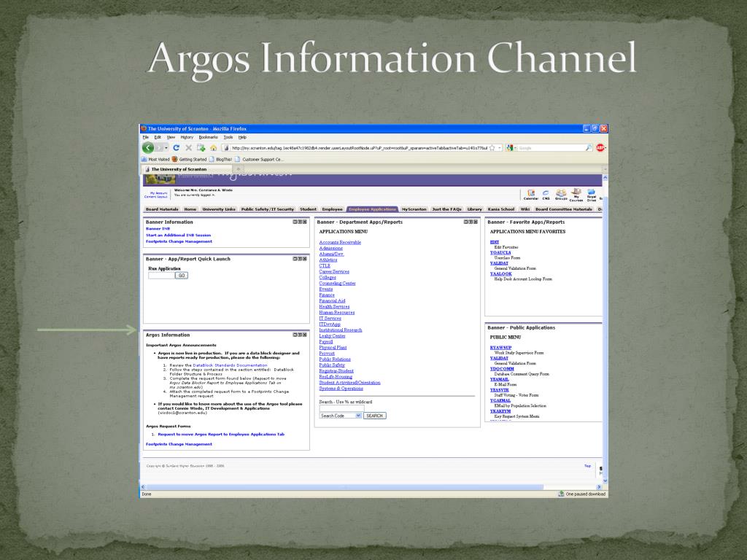The height and width of the screenshot is (560, 747).
Task: Open the Tools menu
Action: pos(228,137)
